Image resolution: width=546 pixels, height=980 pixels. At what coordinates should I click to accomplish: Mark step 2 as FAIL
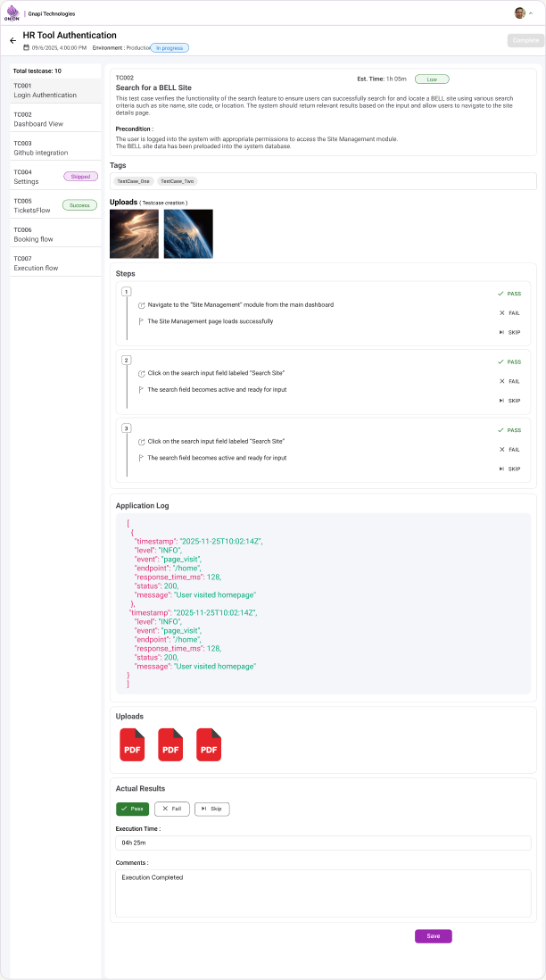click(x=509, y=381)
